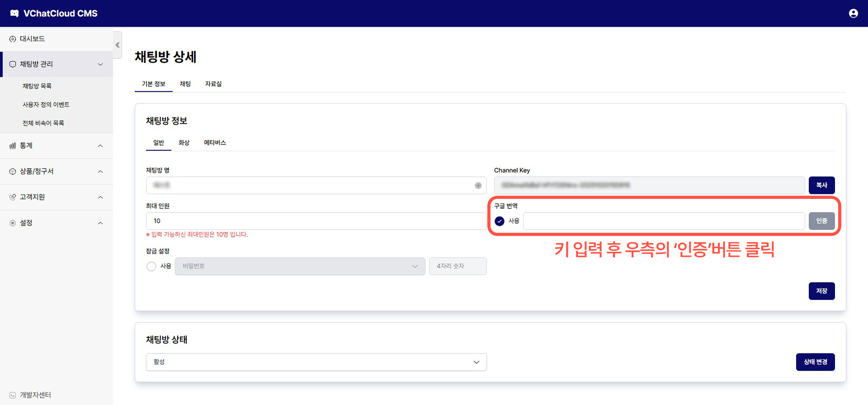
Task: Click the 복사 button for Channel Key
Action: pyautogui.click(x=821, y=185)
